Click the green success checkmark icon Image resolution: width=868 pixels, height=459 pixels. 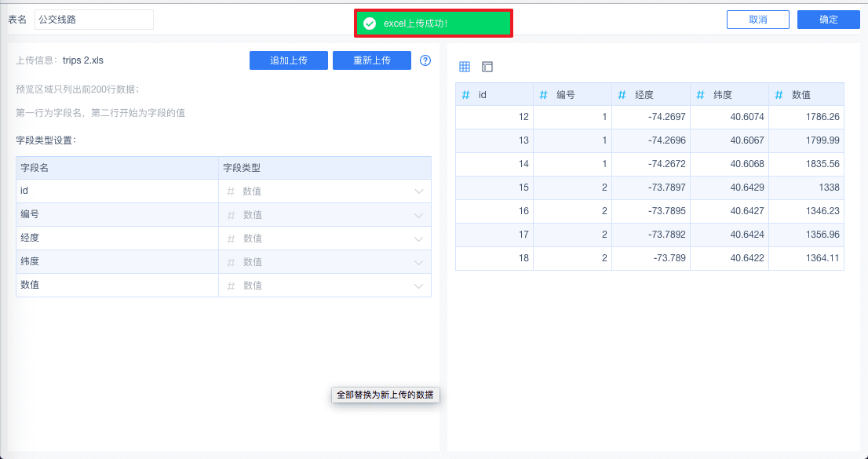click(x=370, y=24)
